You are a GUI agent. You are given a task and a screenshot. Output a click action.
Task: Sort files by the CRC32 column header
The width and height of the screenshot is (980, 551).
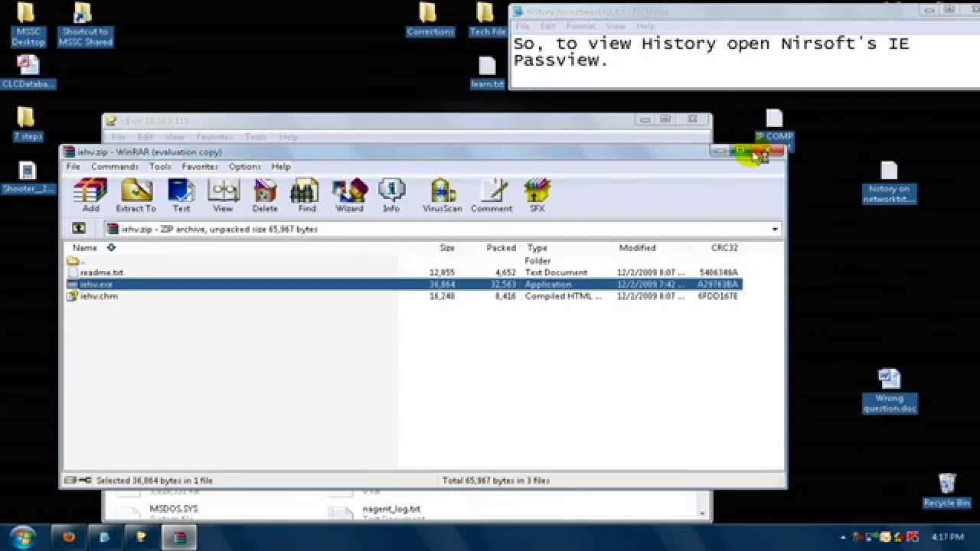tap(724, 248)
